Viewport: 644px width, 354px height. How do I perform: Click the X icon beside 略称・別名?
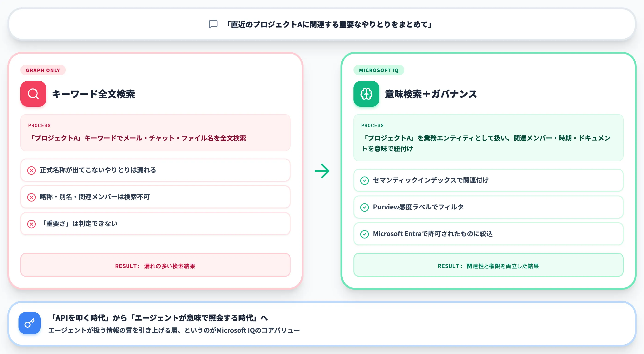pos(31,197)
